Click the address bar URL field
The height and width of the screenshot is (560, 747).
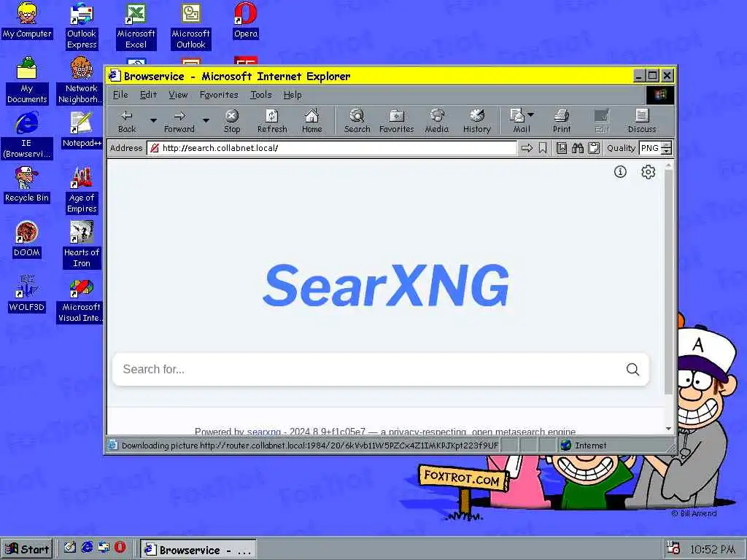(x=332, y=148)
